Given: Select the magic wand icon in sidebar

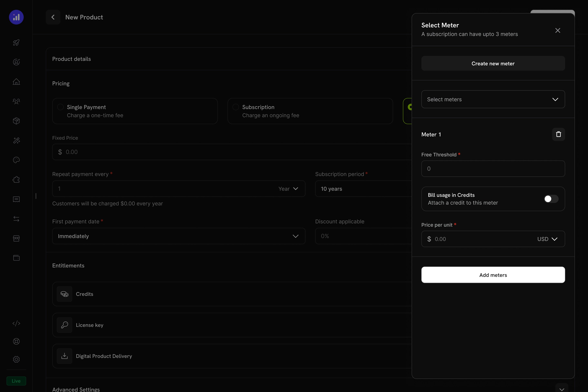Looking at the screenshot, I should click(x=16, y=140).
